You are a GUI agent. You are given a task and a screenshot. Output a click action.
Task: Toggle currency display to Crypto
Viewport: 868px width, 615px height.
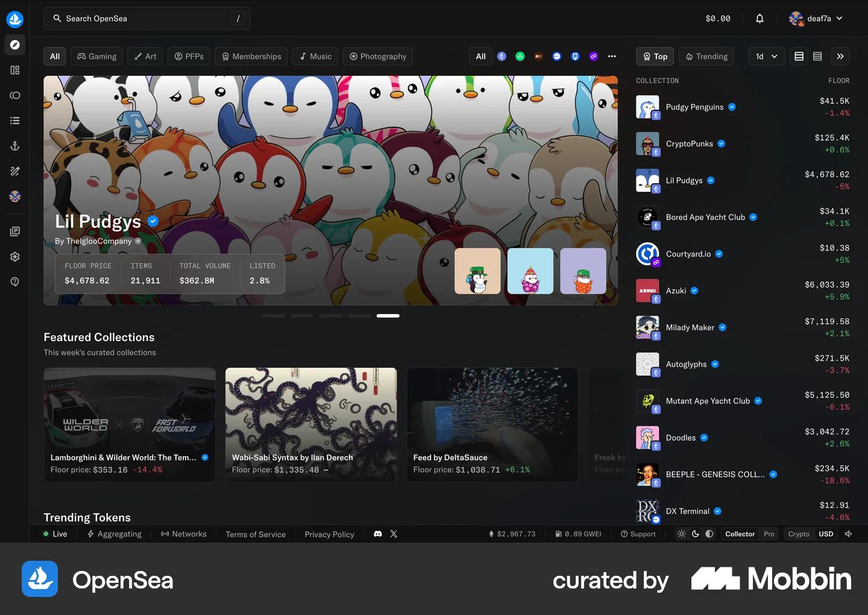pos(799,534)
